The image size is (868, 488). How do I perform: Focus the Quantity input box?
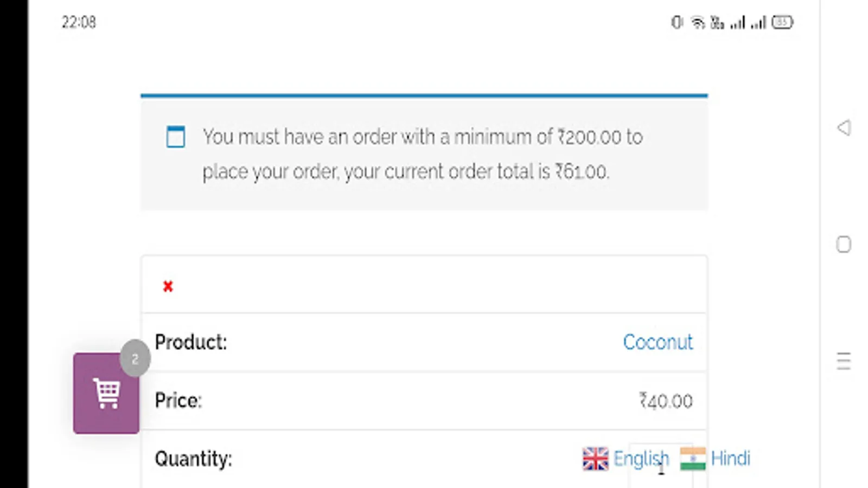coord(661,465)
